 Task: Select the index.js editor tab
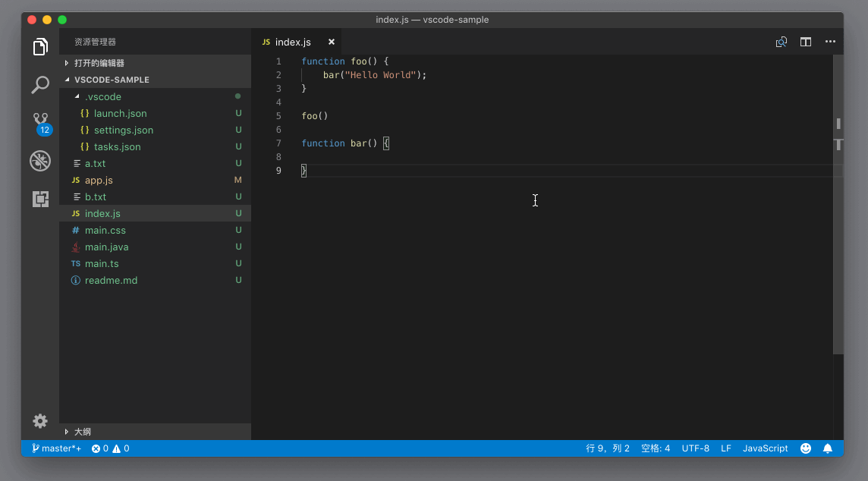(293, 42)
